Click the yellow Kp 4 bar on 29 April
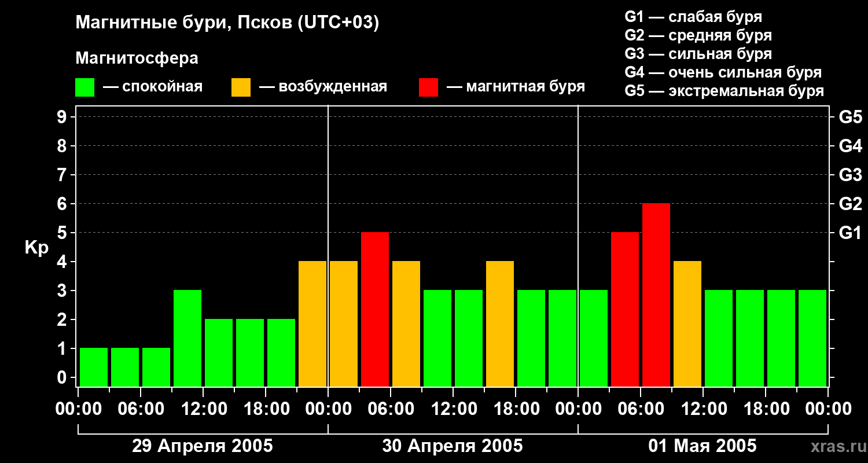 point(312,324)
